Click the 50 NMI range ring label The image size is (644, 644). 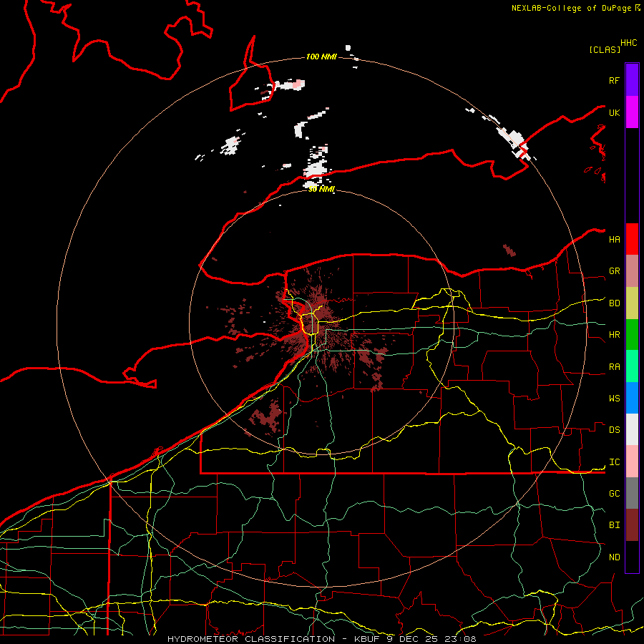321,189
